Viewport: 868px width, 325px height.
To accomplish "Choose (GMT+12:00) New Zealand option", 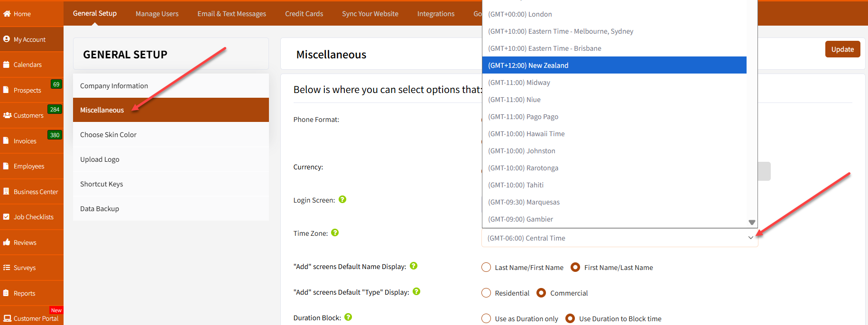I will (614, 65).
